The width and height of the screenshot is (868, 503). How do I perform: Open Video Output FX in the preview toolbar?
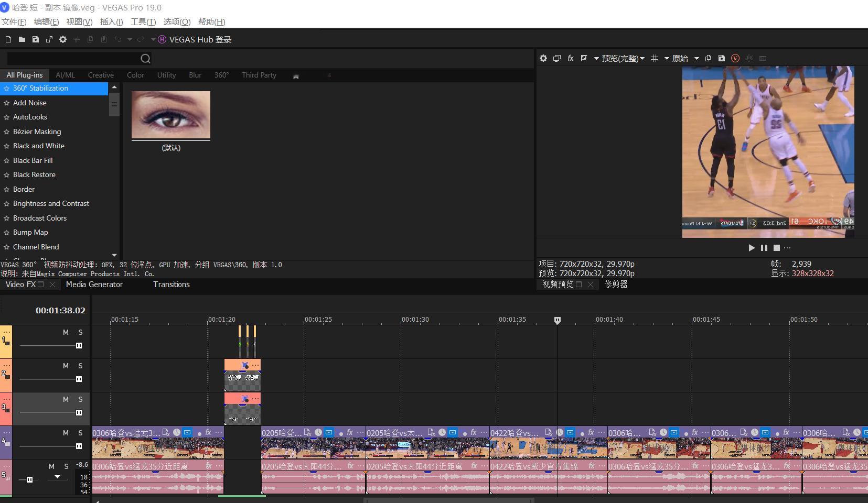click(x=571, y=58)
